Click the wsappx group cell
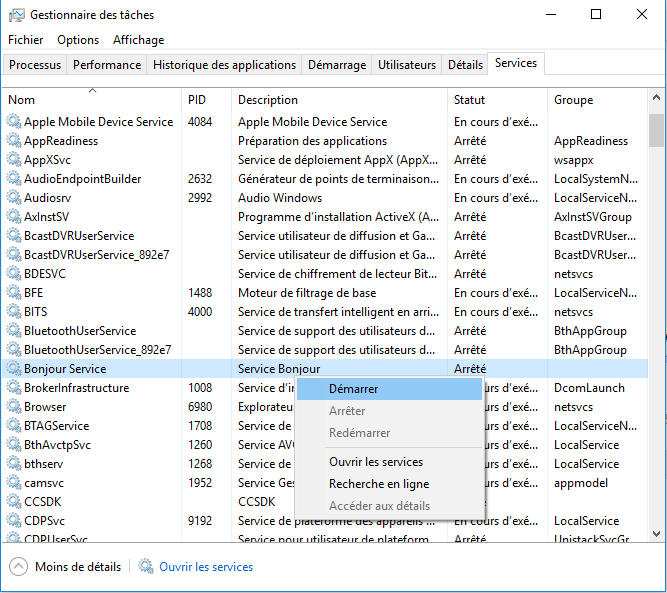The width and height of the screenshot is (667, 593). pyautogui.click(x=573, y=160)
